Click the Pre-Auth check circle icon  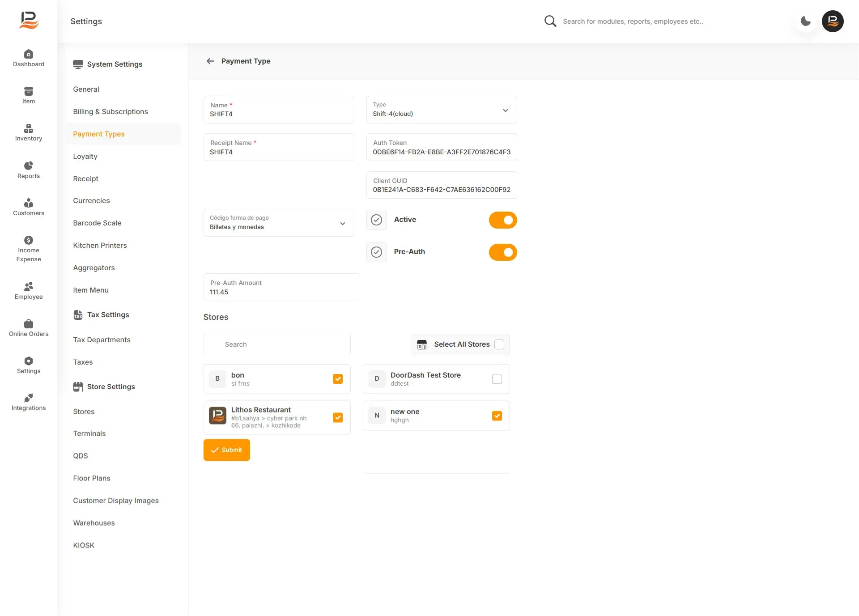tap(377, 252)
